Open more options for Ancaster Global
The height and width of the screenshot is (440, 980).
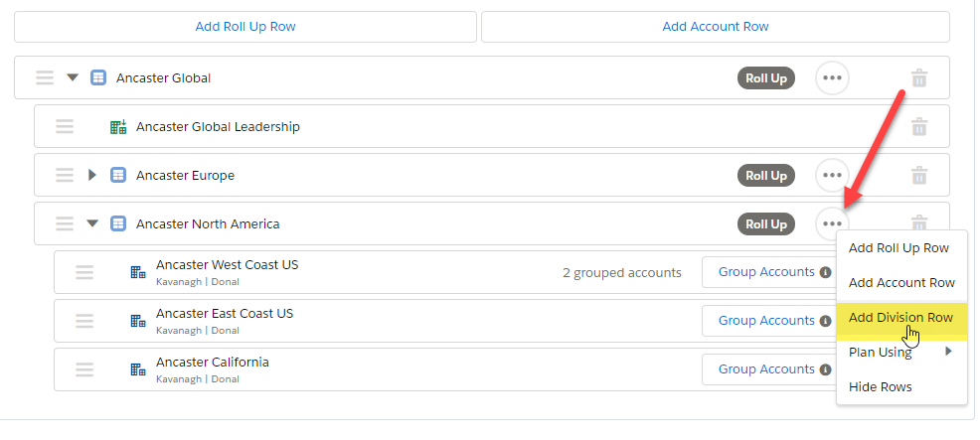pos(833,78)
